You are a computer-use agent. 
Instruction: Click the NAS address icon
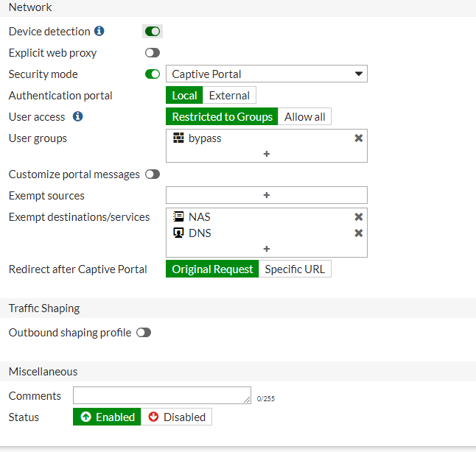(178, 217)
